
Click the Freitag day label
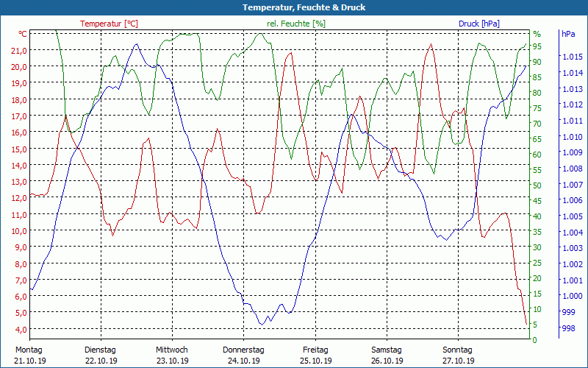[x=315, y=350]
